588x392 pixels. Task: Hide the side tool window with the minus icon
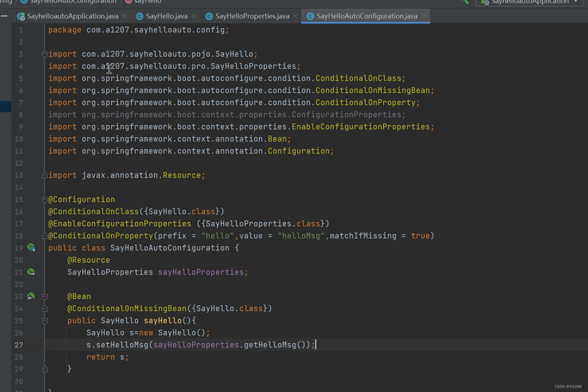[4, 16]
